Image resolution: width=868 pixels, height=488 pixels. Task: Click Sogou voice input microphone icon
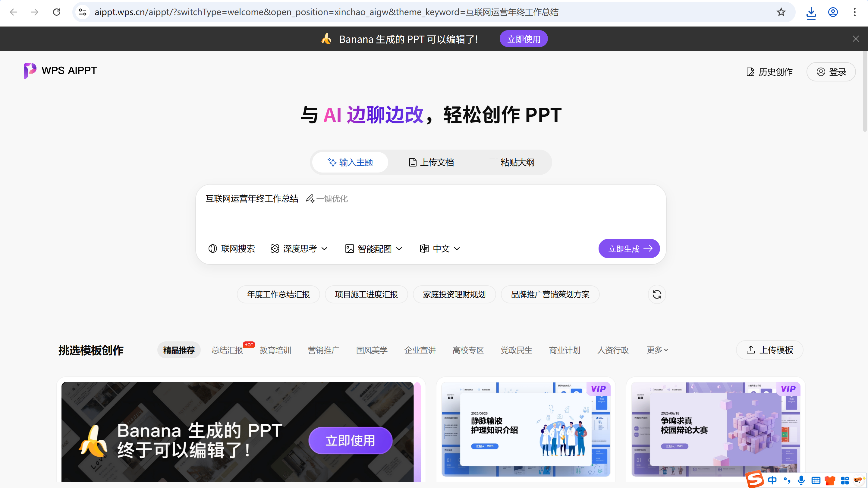[x=801, y=480]
